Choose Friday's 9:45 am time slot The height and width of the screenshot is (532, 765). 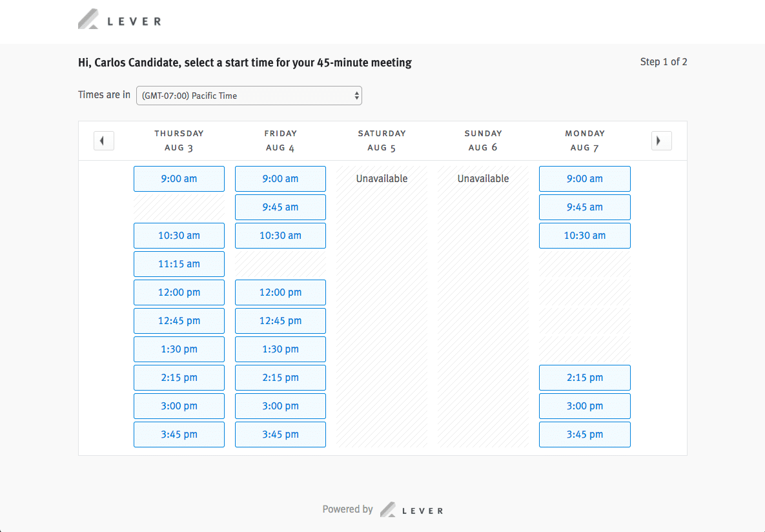[281, 207]
